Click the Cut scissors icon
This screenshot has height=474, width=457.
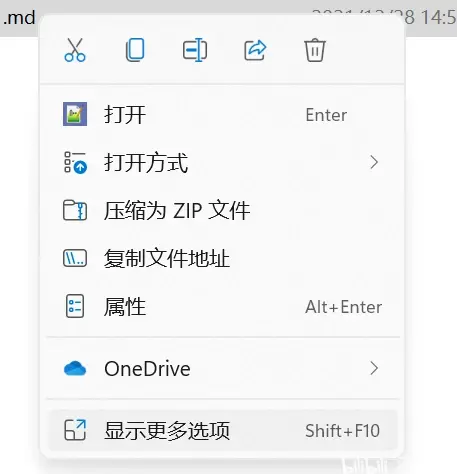pos(75,50)
